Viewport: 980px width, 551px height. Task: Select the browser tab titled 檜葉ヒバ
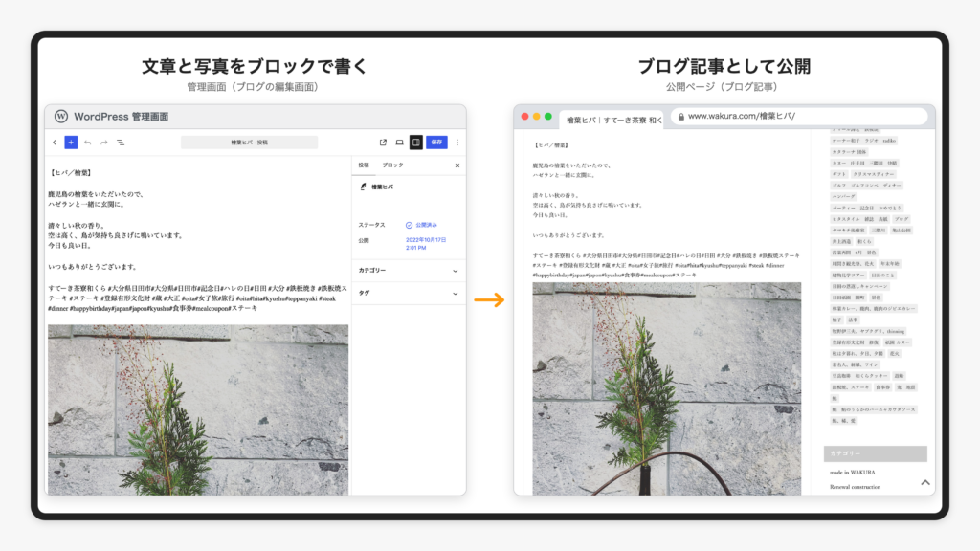612,120
